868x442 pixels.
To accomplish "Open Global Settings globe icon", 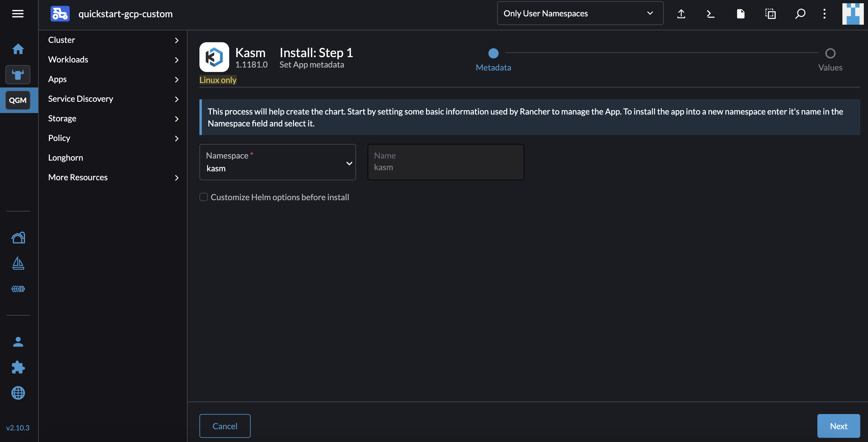I will [18, 393].
